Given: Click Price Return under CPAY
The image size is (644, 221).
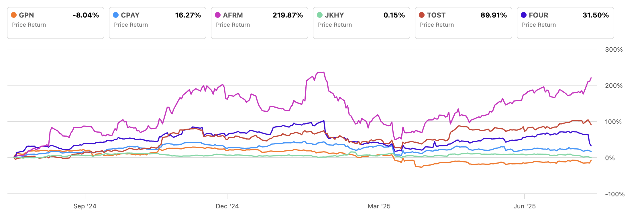Looking at the screenshot, I should 131,25.
